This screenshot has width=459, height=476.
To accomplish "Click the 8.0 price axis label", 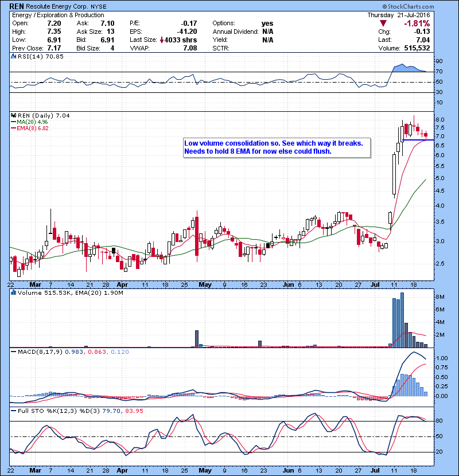I will pyautogui.click(x=440, y=120).
